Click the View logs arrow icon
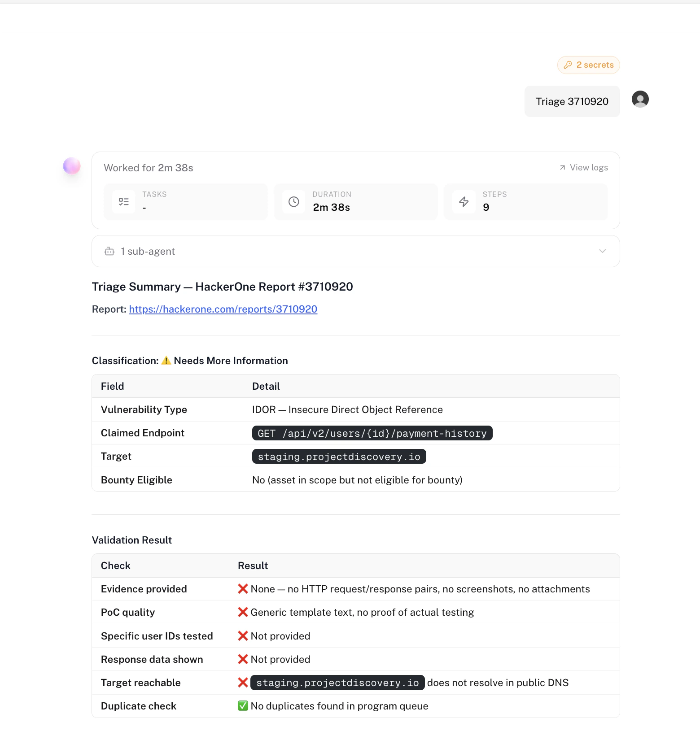 (562, 168)
